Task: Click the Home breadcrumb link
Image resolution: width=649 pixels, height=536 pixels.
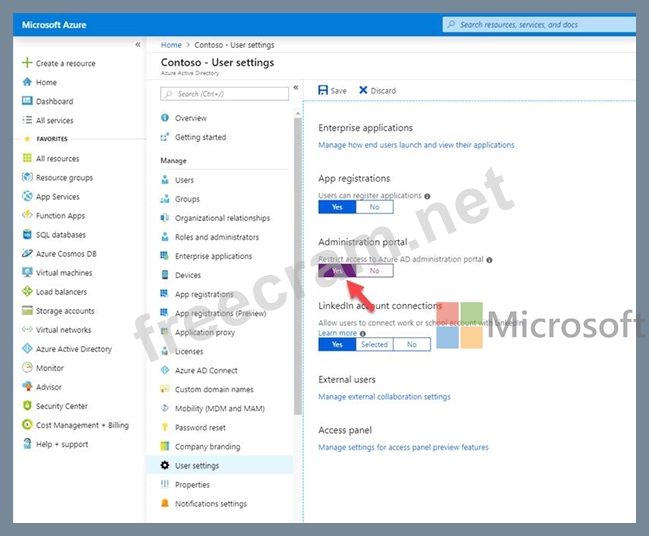Action: 171,45
